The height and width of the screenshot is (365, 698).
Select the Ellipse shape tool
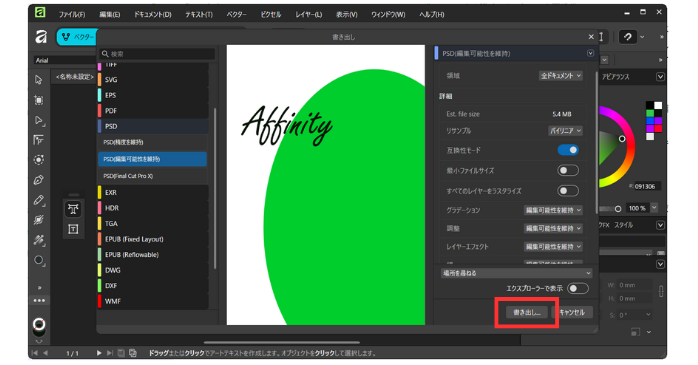point(39,260)
